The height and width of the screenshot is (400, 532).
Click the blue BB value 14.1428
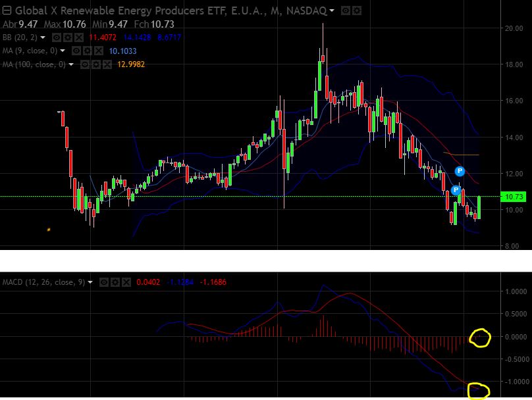tap(137, 37)
